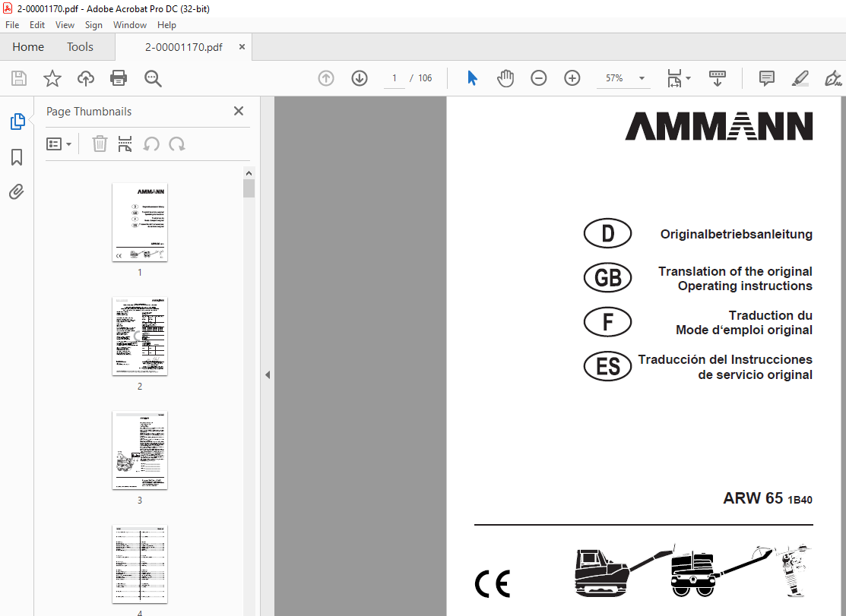This screenshot has height=616, width=846.
Task: Open the File menu
Action: click(x=12, y=25)
